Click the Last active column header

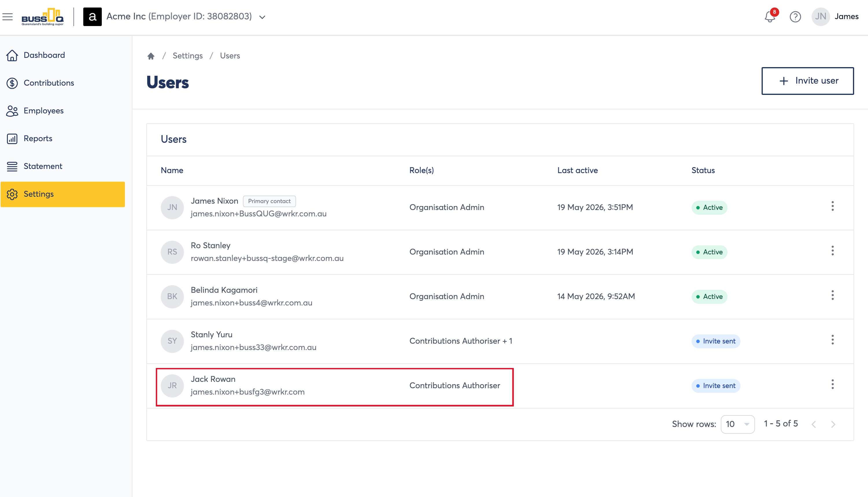tap(577, 170)
